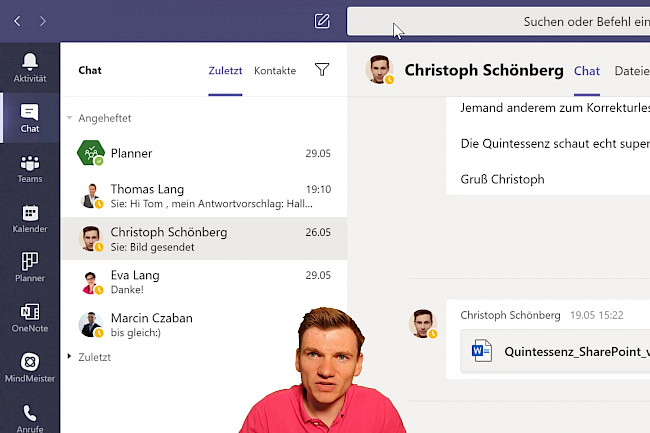Open the Christoph Schönberg conversation

coord(204,239)
